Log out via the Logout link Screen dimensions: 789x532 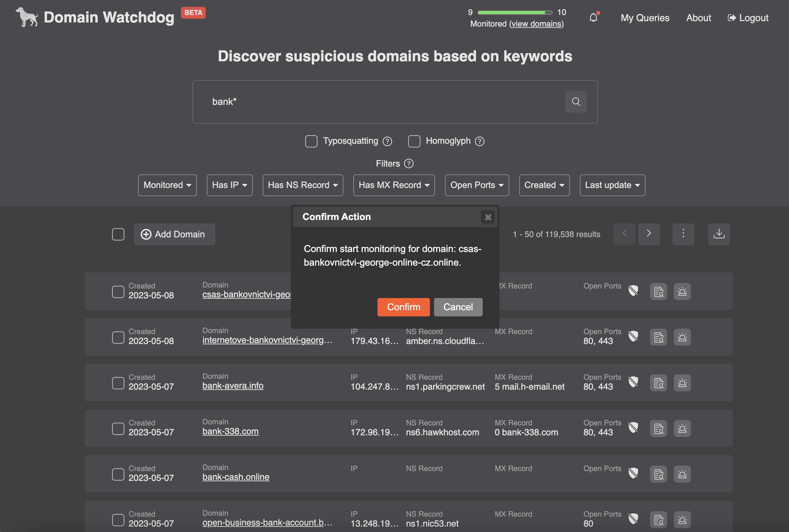coord(748,18)
